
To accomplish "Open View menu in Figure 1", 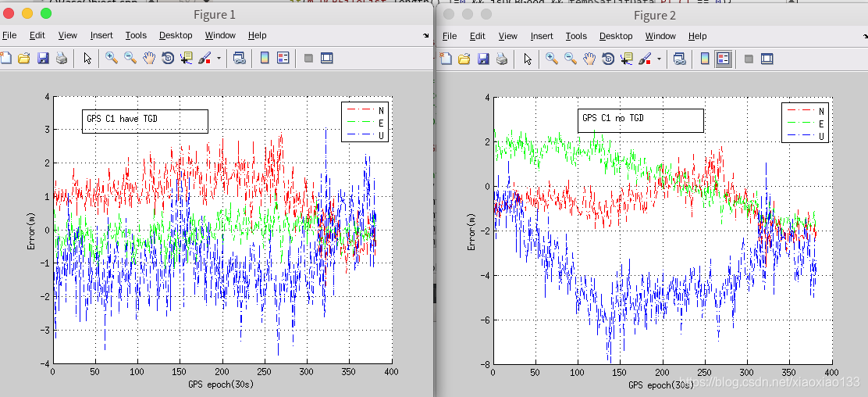I will 68,35.
